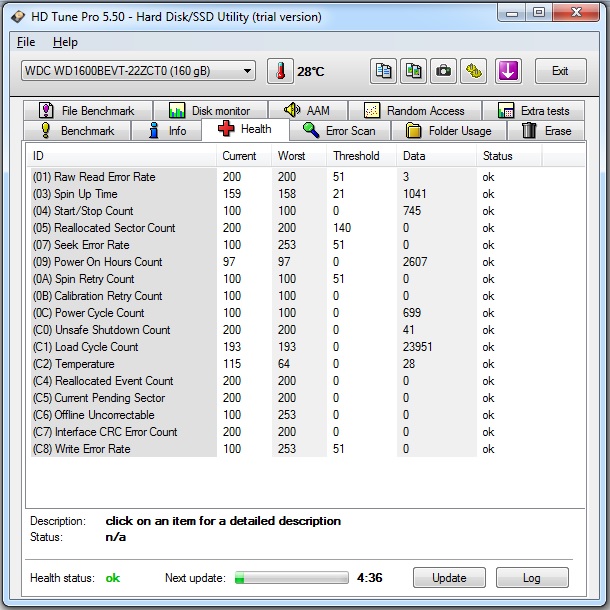This screenshot has width=610, height=610.
Task: Click the copy screenshot to clipboard icon
Action: [x=413, y=71]
